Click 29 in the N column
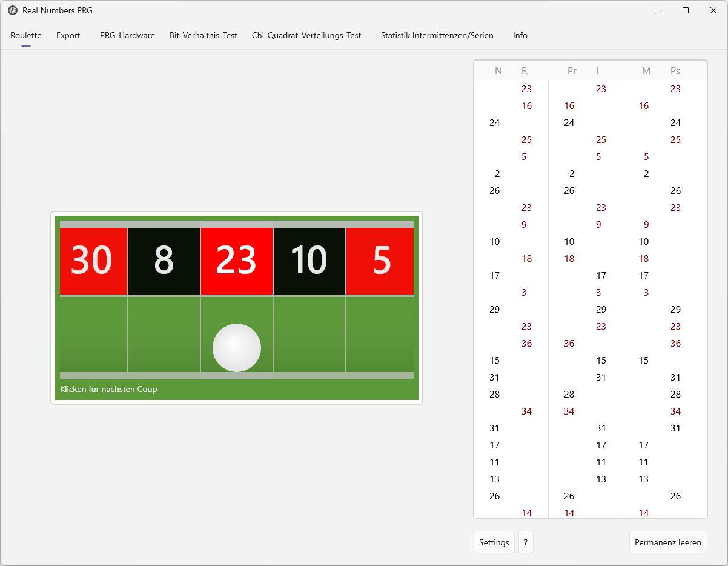This screenshot has height=566, width=728. 495,309
